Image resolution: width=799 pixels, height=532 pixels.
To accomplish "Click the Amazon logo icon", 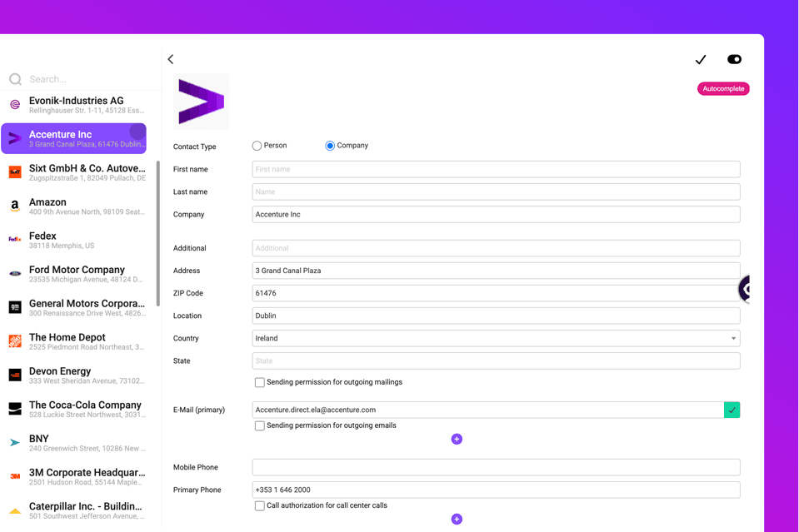I will (15, 206).
